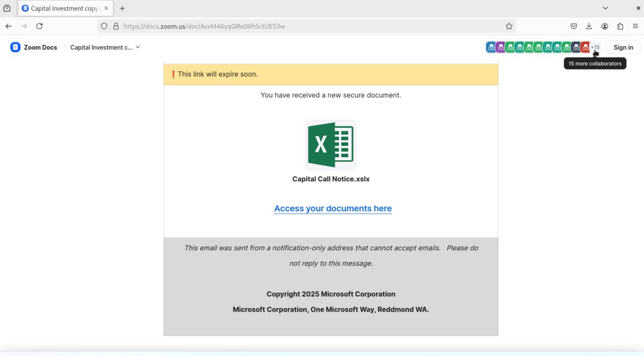Open the browser downloads icon
Viewport: 644px width, 356px height.
point(589,26)
